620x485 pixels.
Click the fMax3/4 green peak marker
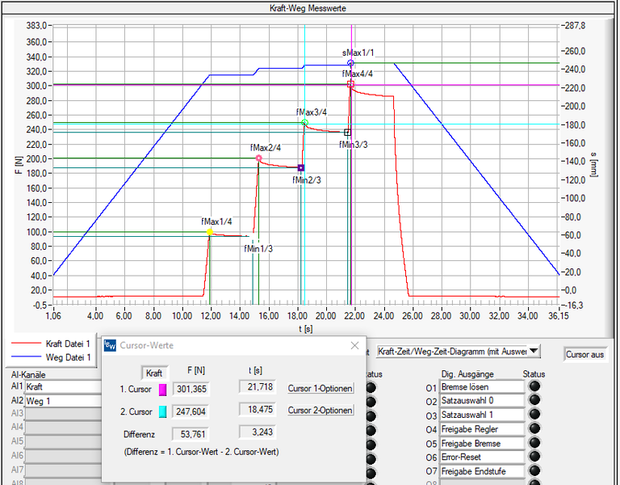[x=305, y=123]
